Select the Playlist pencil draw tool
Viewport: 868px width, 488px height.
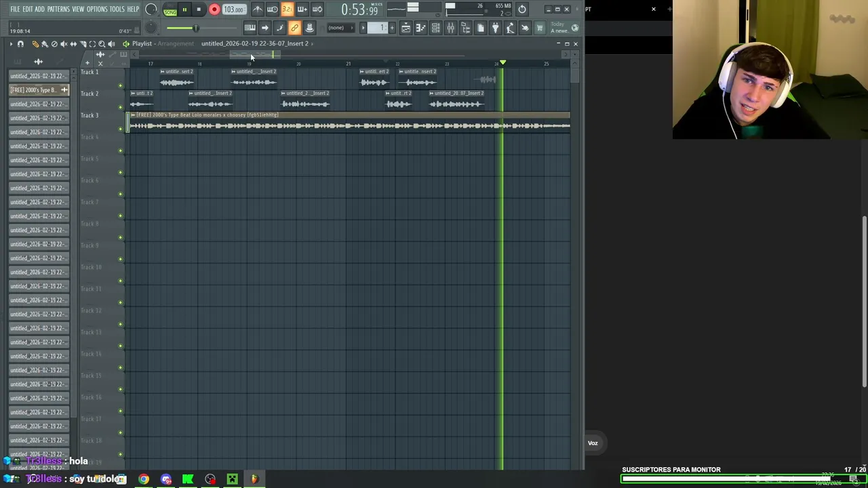pos(36,43)
